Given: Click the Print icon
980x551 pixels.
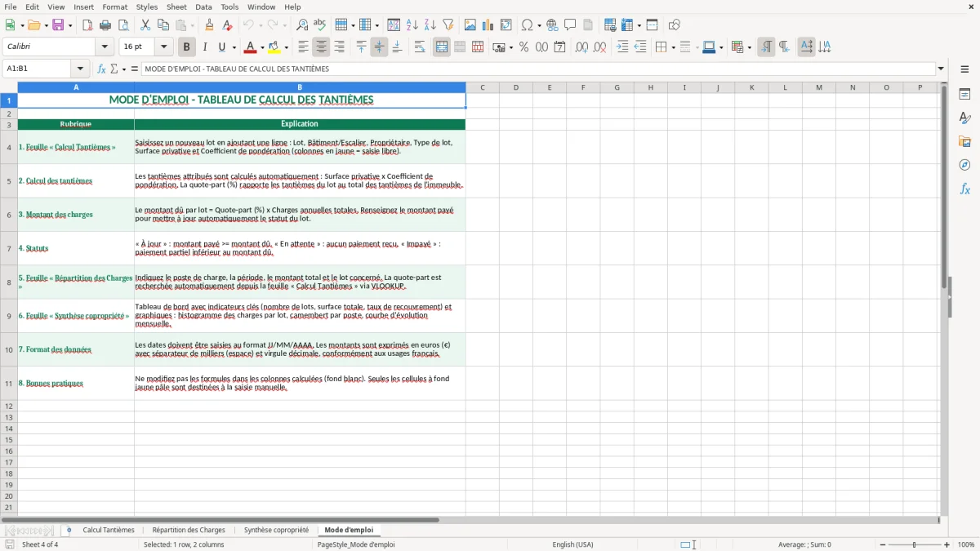Looking at the screenshot, I should point(105,25).
